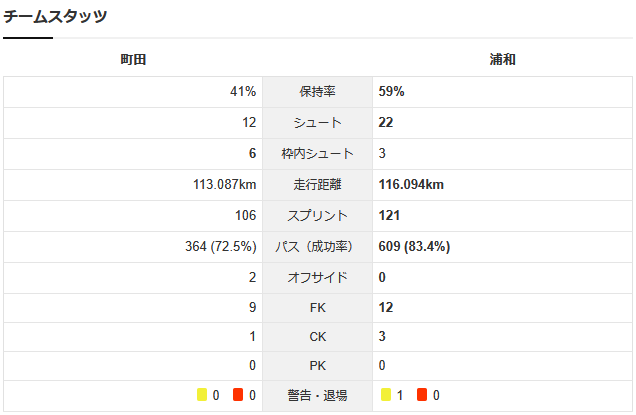Click the 枠内シュート label
The image size is (636, 415).
tap(318, 153)
